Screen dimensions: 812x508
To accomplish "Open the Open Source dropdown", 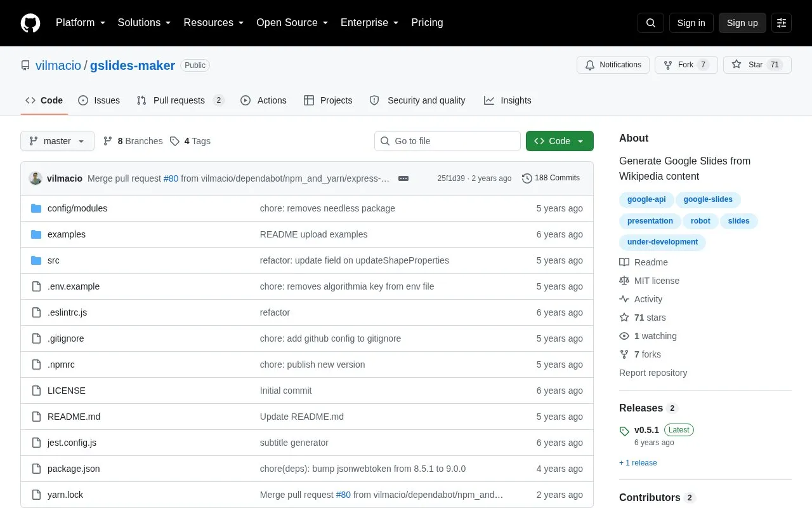I will click(292, 23).
